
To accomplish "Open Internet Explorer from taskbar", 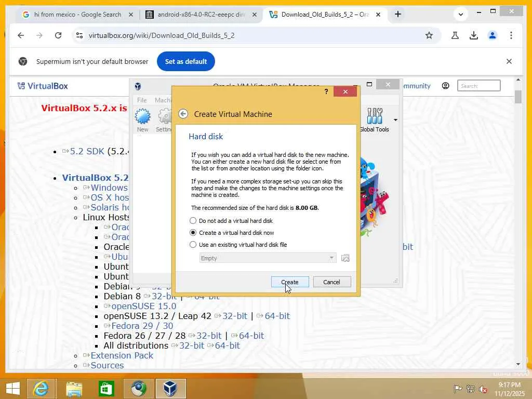I will click(41, 389).
